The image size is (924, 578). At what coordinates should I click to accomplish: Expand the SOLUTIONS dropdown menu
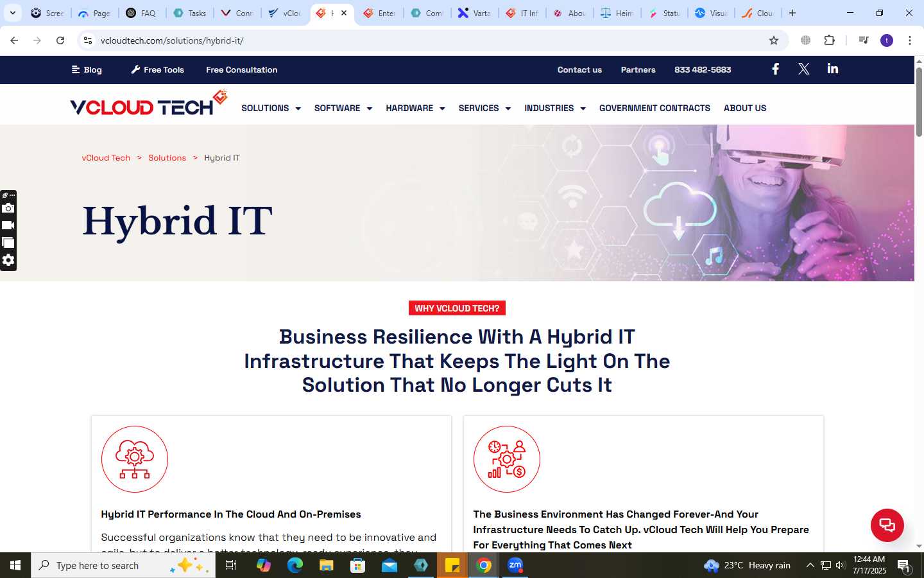tap(271, 108)
